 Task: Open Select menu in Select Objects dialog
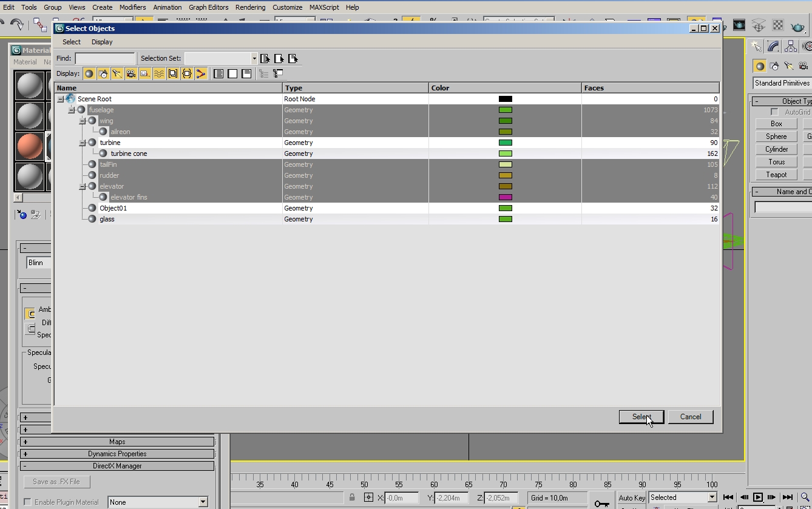point(72,42)
